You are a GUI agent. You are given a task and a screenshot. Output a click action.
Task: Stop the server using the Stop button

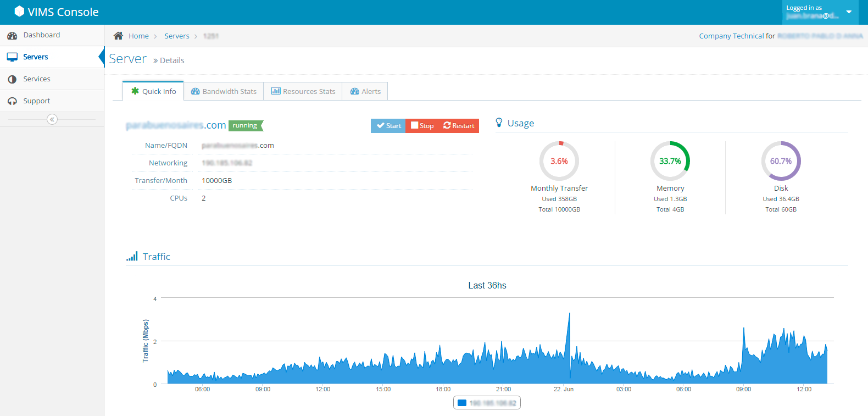[422, 126]
